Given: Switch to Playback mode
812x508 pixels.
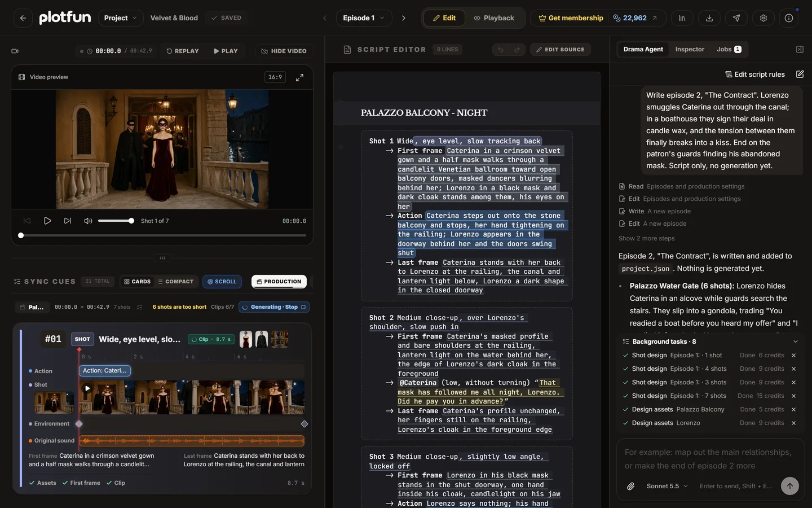Looking at the screenshot, I should 494,18.
